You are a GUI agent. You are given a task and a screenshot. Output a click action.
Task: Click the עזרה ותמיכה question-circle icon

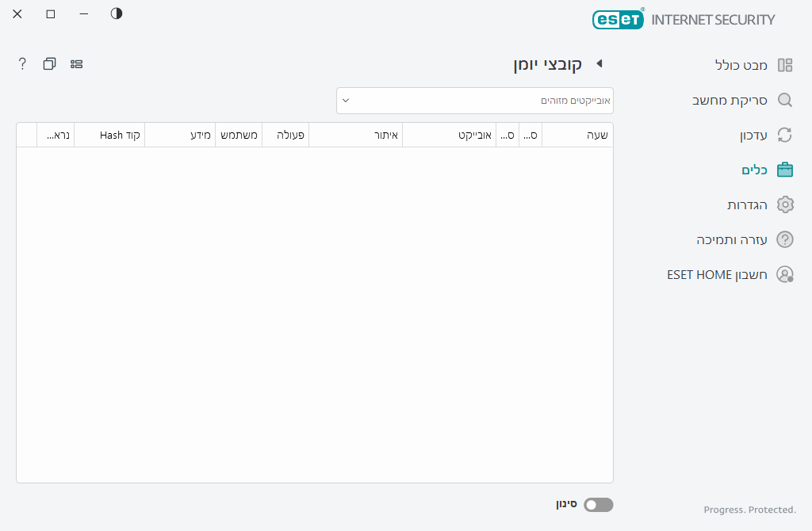[x=785, y=239]
